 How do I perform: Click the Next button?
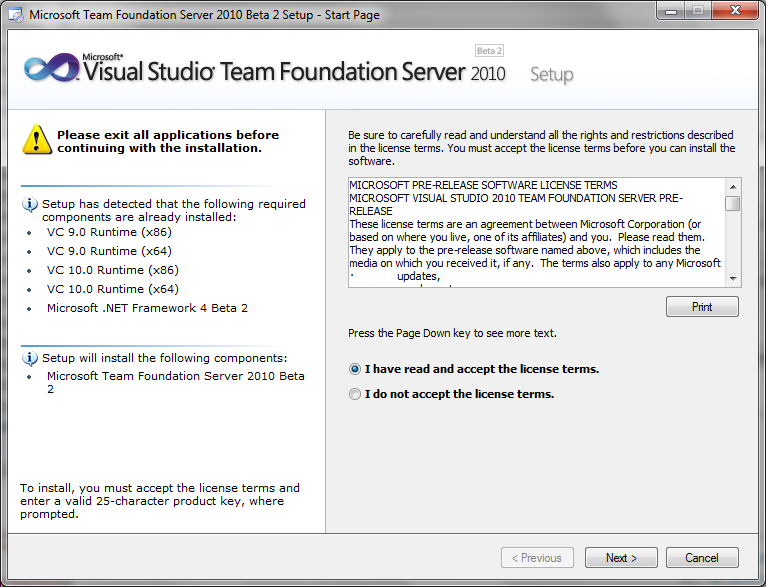(621, 558)
